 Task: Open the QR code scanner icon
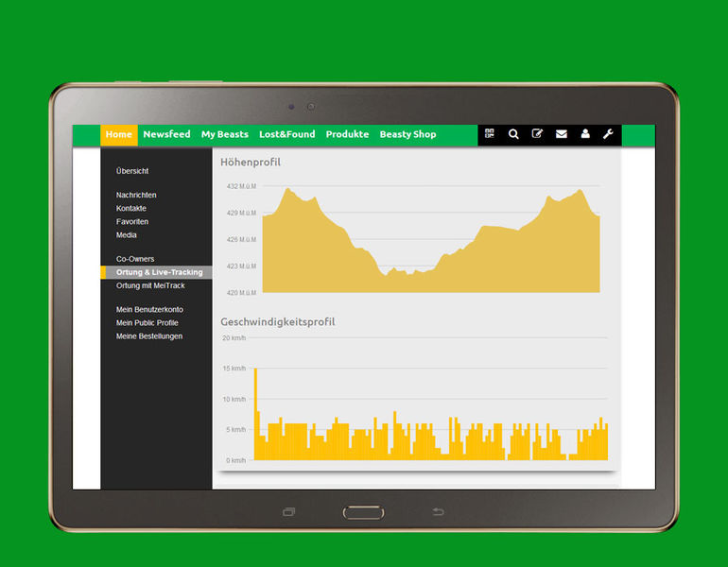click(490, 133)
